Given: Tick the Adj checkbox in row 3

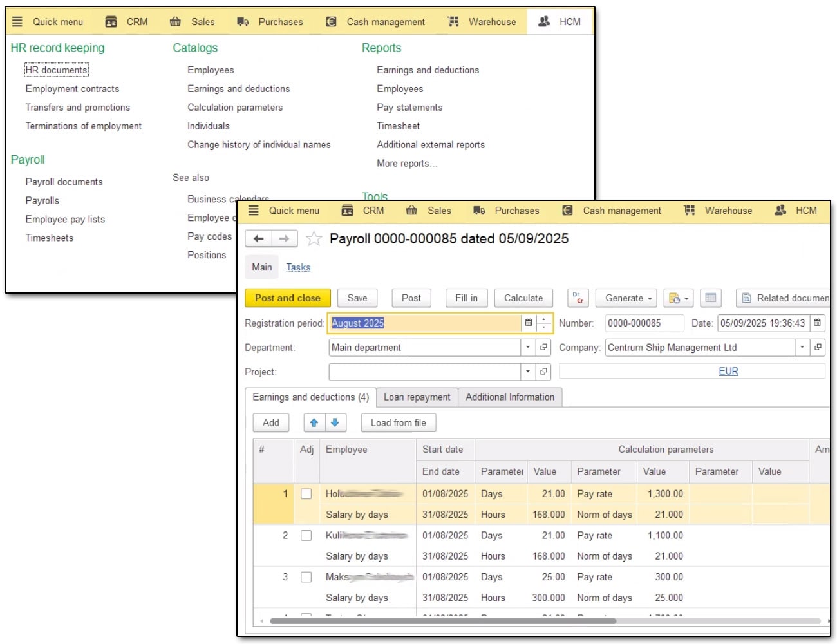Looking at the screenshot, I should click(306, 578).
